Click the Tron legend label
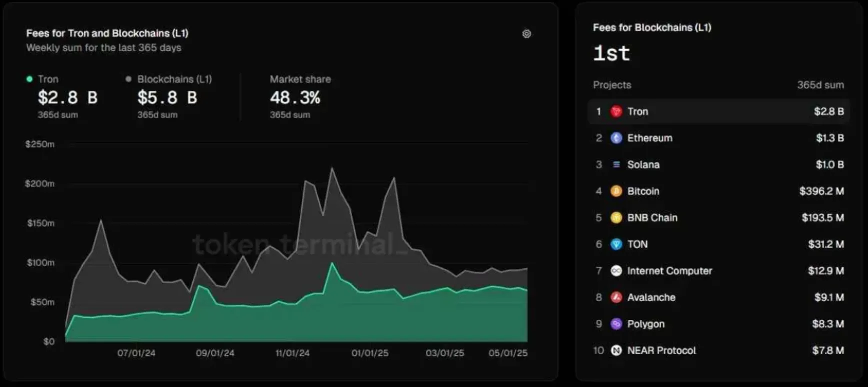Screen dimensions: 868x387 pos(48,79)
